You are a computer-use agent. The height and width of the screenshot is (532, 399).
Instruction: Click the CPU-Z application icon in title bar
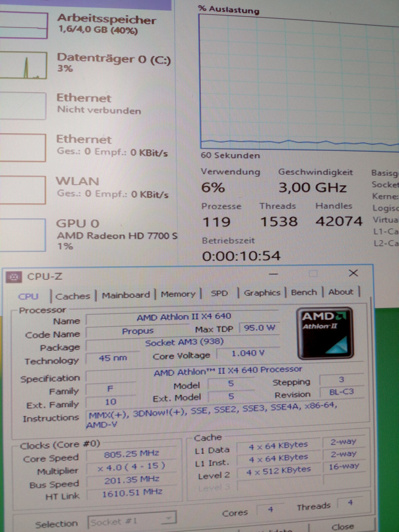[x=14, y=277]
